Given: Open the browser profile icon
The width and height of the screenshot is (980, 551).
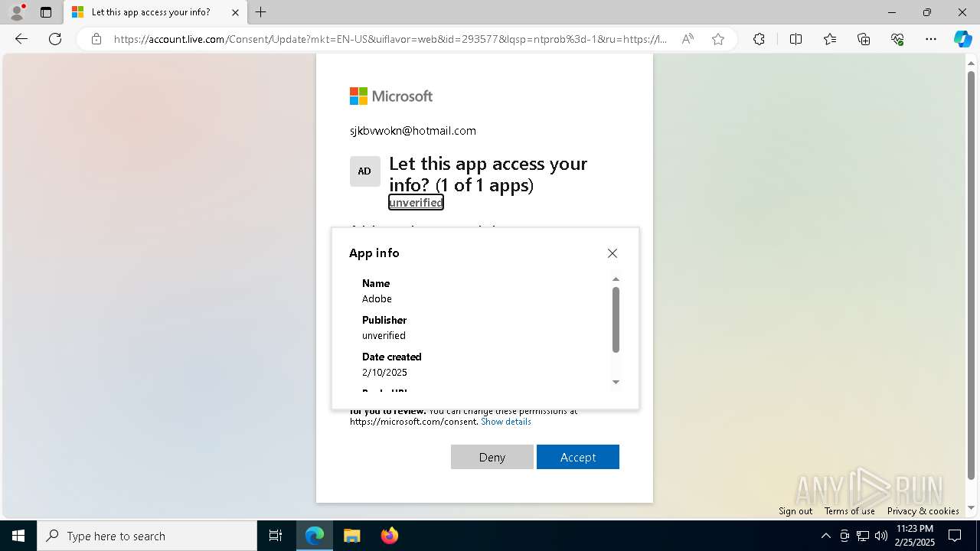Looking at the screenshot, I should (16, 12).
